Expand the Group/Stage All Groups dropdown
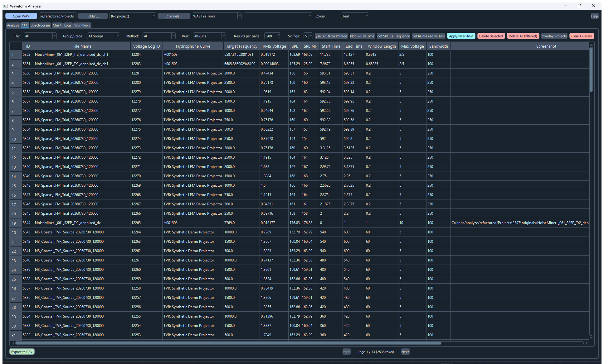The width and height of the screenshot is (604, 364). [x=104, y=36]
